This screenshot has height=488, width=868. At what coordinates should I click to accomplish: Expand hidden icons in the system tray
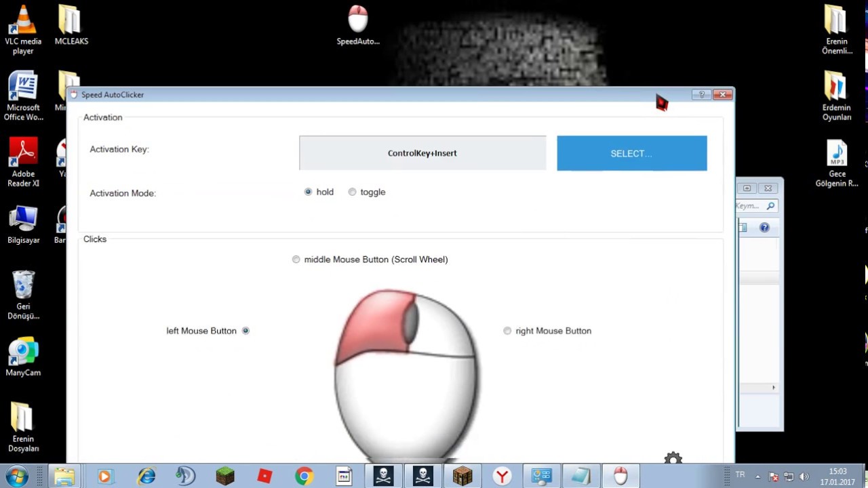point(759,475)
